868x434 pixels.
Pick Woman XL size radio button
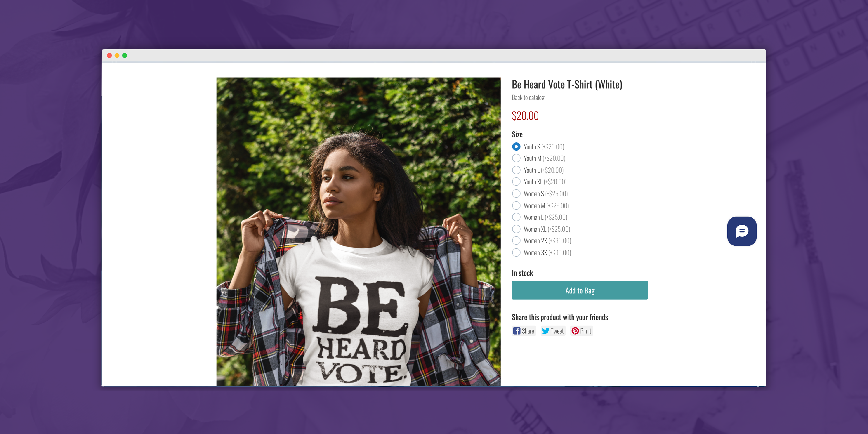(x=516, y=229)
